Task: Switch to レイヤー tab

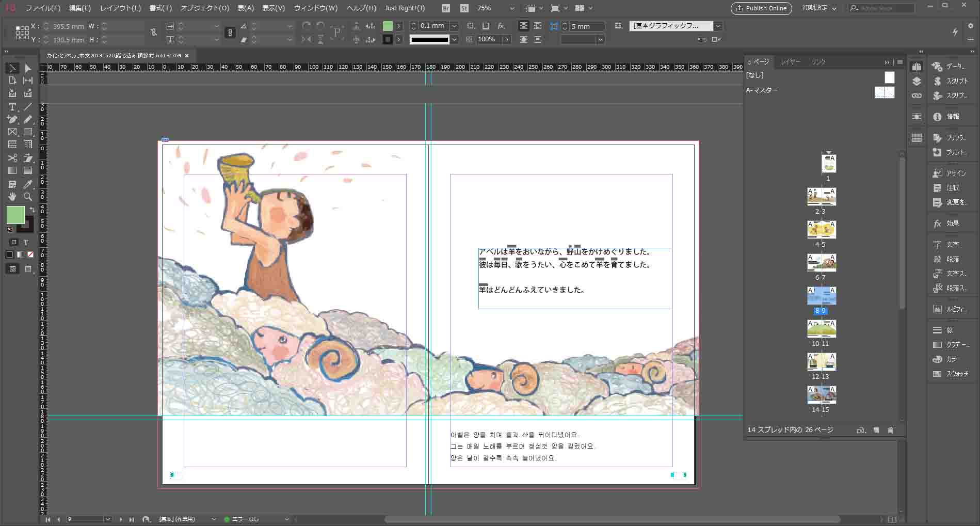Action: click(x=791, y=62)
